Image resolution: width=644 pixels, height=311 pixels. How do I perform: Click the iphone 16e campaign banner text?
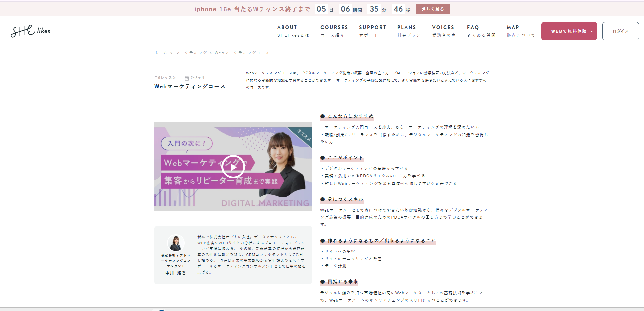coord(252,9)
